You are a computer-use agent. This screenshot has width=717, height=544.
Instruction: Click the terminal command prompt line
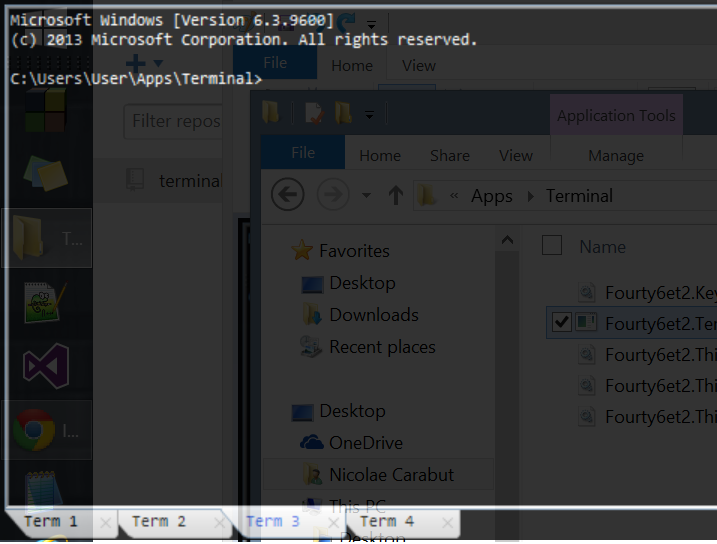(136, 79)
